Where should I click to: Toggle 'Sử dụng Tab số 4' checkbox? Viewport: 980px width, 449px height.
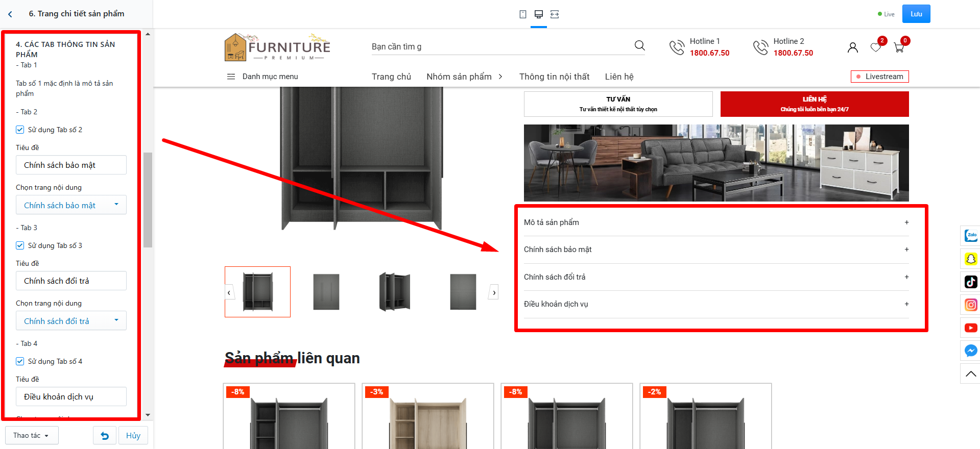[x=20, y=361]
